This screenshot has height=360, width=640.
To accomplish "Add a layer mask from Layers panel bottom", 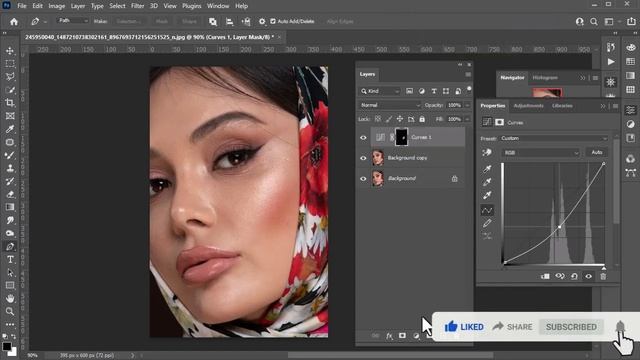I will pos(402,336).
